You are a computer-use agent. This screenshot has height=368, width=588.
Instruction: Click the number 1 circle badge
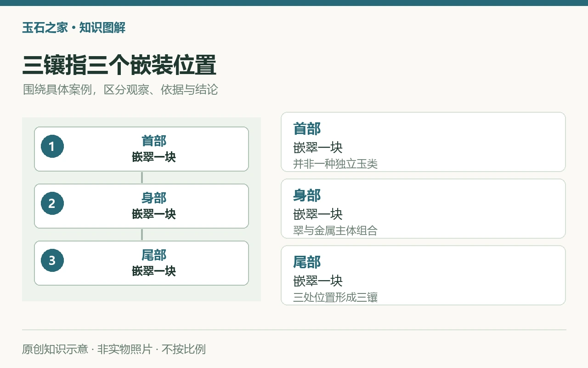tap(52, 146)
